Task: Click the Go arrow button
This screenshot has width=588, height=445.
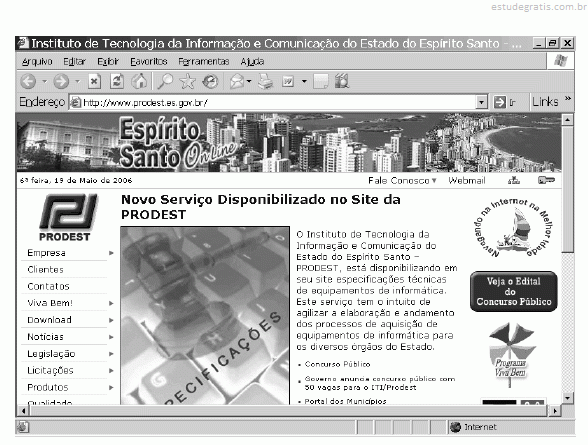Action: pos(500,102)
